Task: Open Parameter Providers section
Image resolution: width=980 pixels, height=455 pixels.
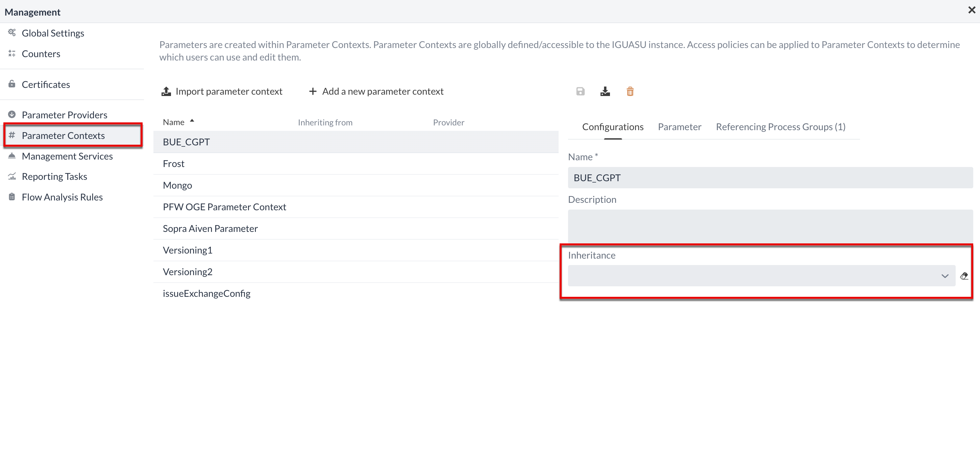Action: pyautogui.click(x=65, y=115)
